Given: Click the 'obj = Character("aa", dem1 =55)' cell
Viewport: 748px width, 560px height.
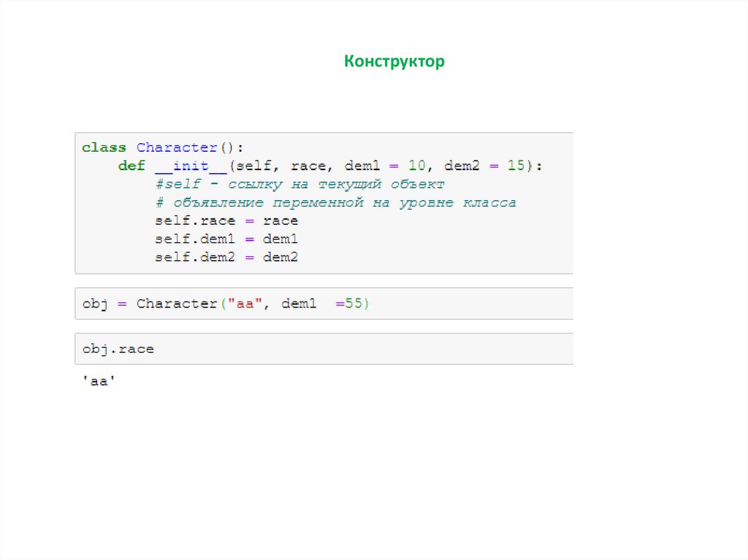Looking at the screenshot, I should coord(324,304).
